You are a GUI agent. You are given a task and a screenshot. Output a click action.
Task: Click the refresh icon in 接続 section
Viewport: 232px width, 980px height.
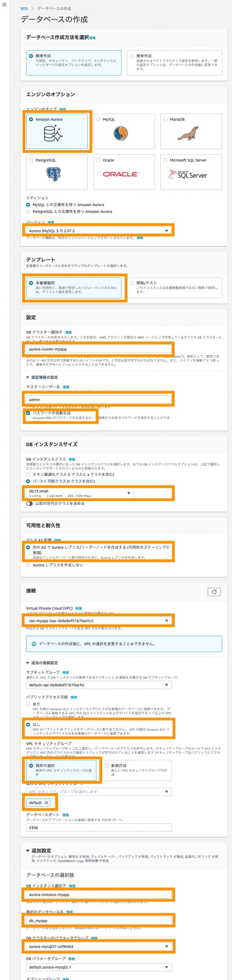tap(214, 592)
